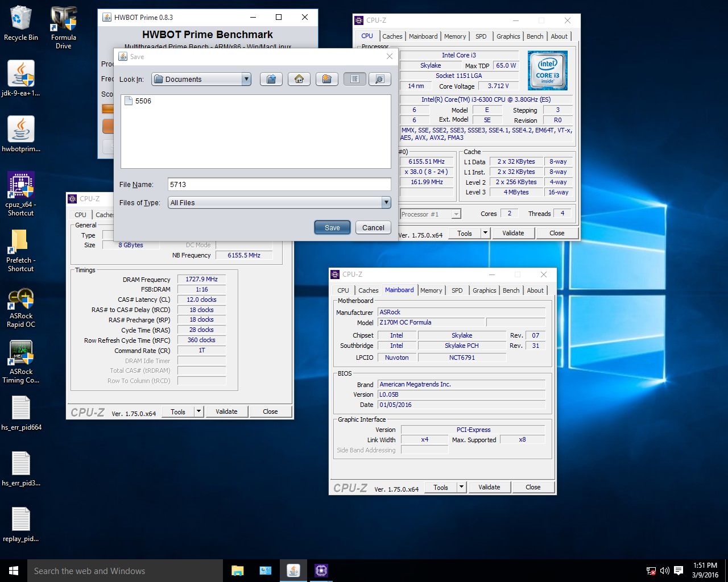
Task: Select the Prefetch Shortcut folder icon
Action: 21,250
